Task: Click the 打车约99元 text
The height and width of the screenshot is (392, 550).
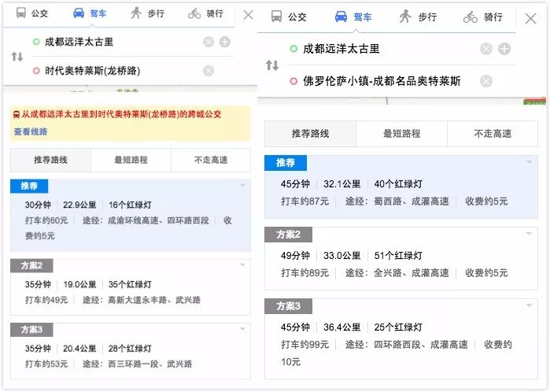Action: point(305,345)
